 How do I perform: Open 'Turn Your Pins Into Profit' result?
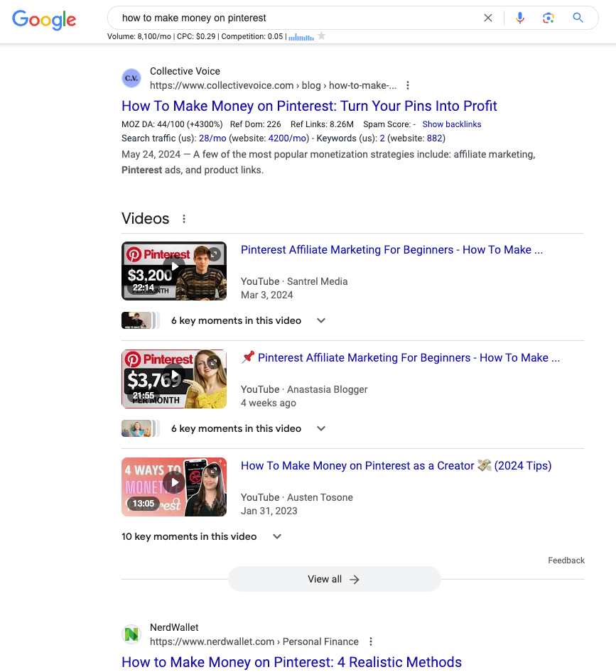(309, 106)
